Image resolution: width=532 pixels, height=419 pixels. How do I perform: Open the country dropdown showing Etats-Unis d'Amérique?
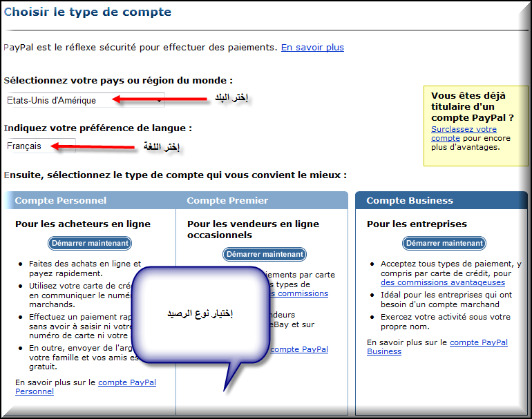coord(86,100)
